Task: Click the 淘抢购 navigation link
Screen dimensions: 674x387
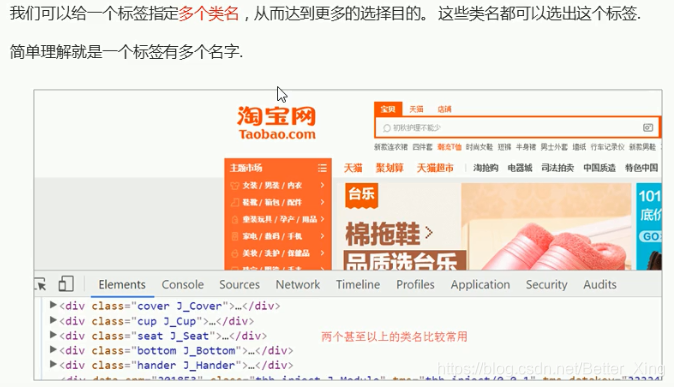Action: [x=486, y=168]
